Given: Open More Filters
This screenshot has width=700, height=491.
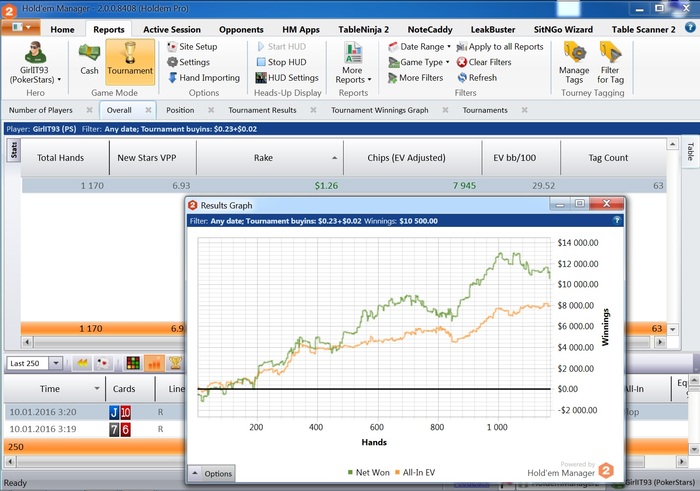Looking at the screenshot, I should coord(416,78).
